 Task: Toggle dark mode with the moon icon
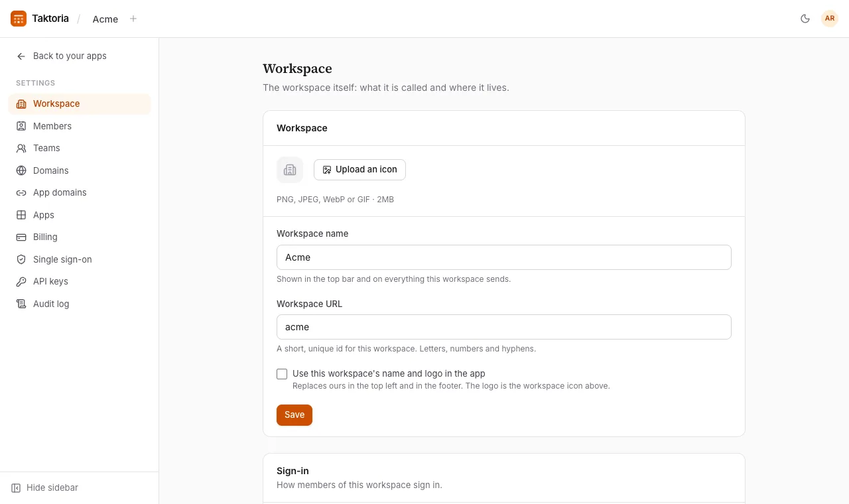[x=805, y=19]
